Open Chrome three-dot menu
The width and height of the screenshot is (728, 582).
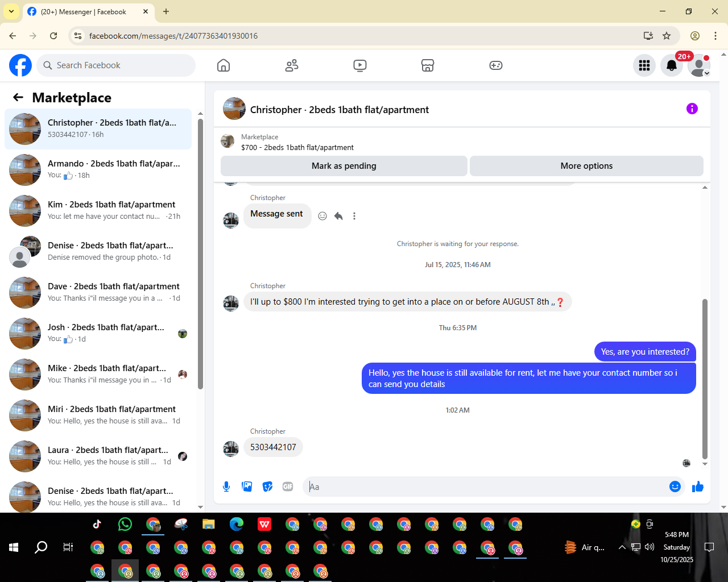[x=715, y=36]
